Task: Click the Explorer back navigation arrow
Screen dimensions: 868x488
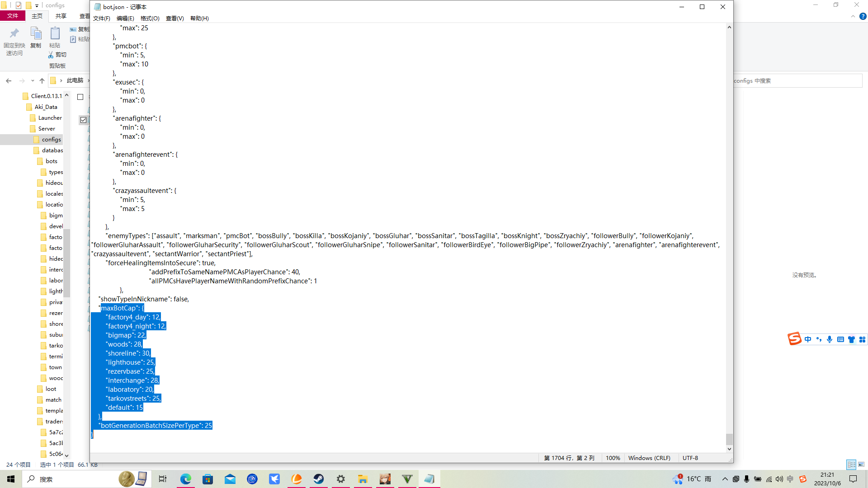Action: 9,81
